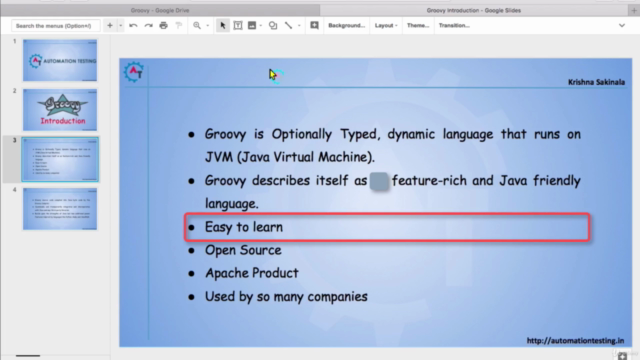Screen dimensions: 640x360
Task: Open the Layout dropdown
Action: (386, 25)
